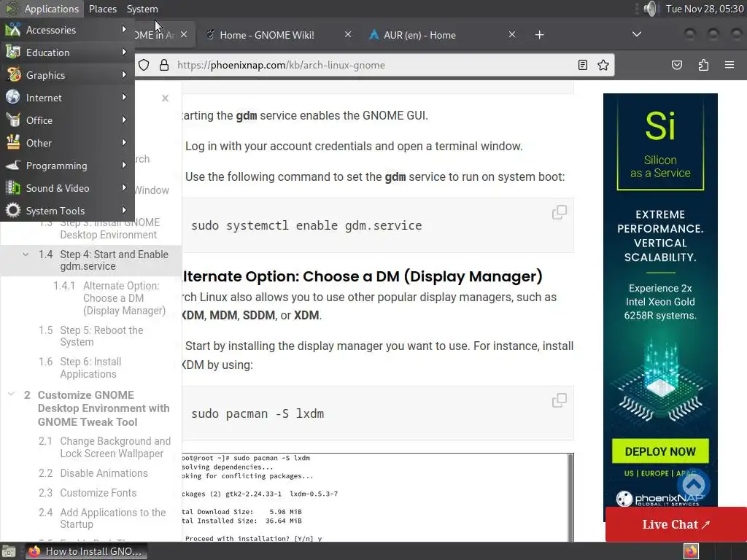Viewport: 747px width, 560px height.
Task: Open the Education menu category
Action: coord(67,52)
